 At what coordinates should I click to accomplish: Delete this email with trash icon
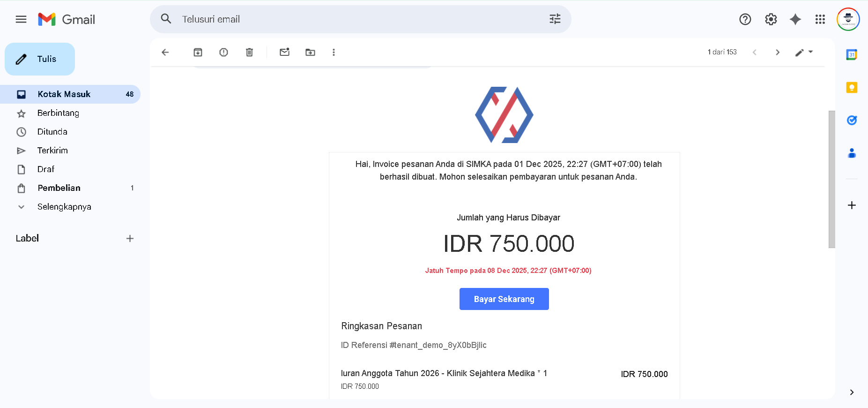pyautogui.click(x=249, y=52)
